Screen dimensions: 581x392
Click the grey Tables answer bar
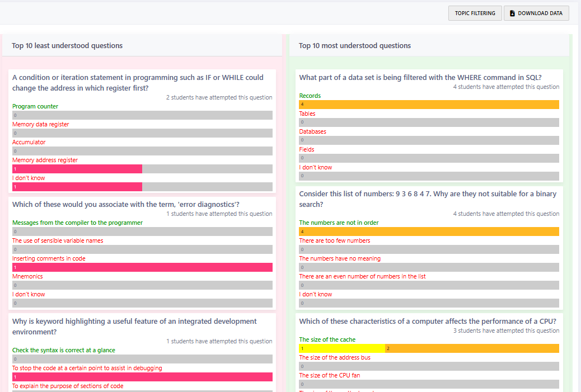coord(429,122)
